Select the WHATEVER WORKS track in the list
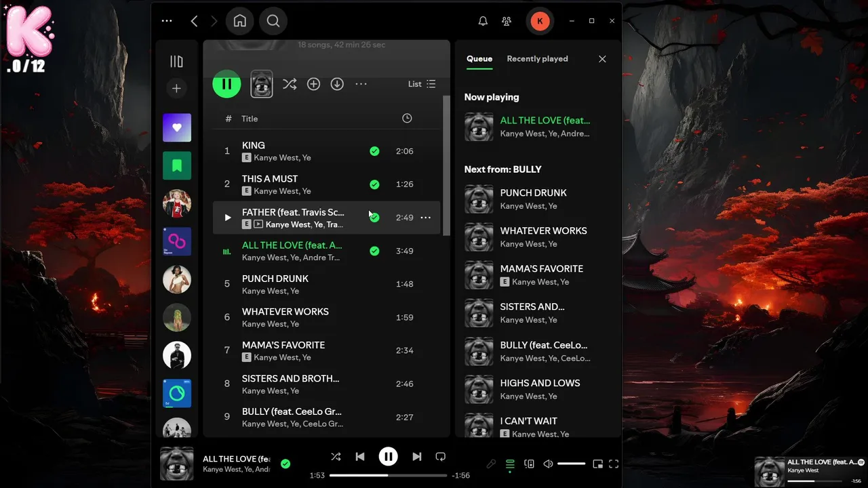Screen dimensions: 868x488 (x=326, y=317)
